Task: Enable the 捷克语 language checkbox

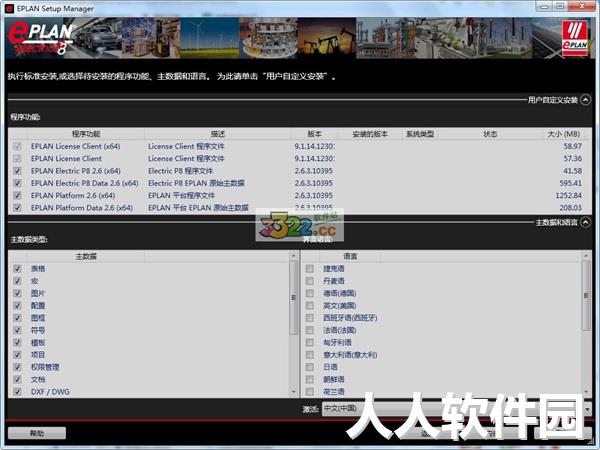Action: point(310,269)
